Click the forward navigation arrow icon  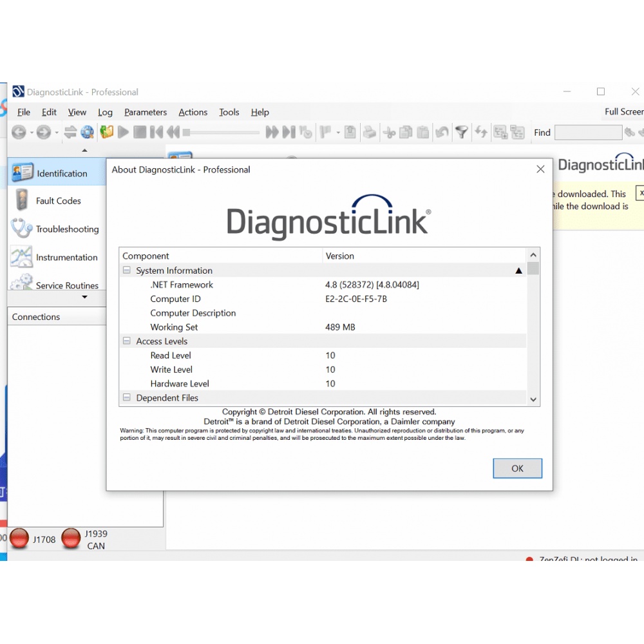point(44,132)
